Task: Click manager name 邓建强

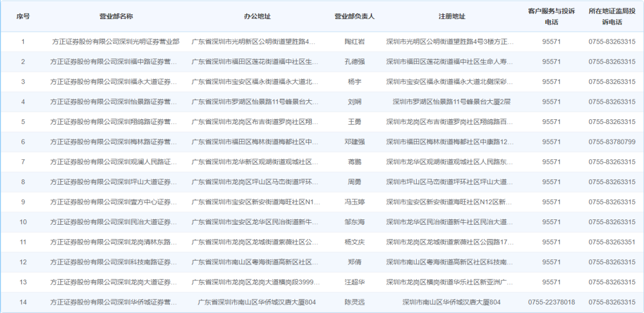Action: (354, 142)
